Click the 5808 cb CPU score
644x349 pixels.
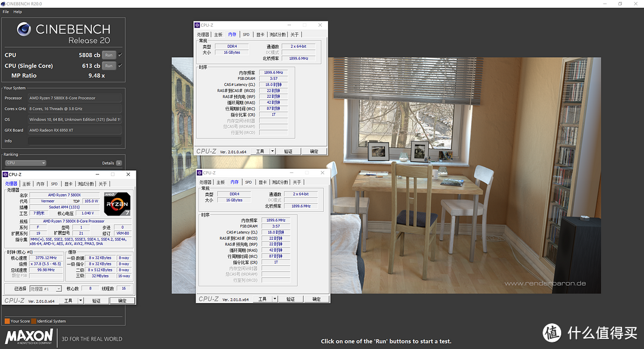89,55
